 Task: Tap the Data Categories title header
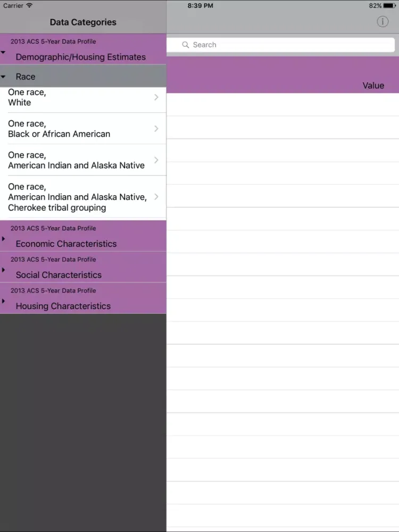[x=83, y=22]
